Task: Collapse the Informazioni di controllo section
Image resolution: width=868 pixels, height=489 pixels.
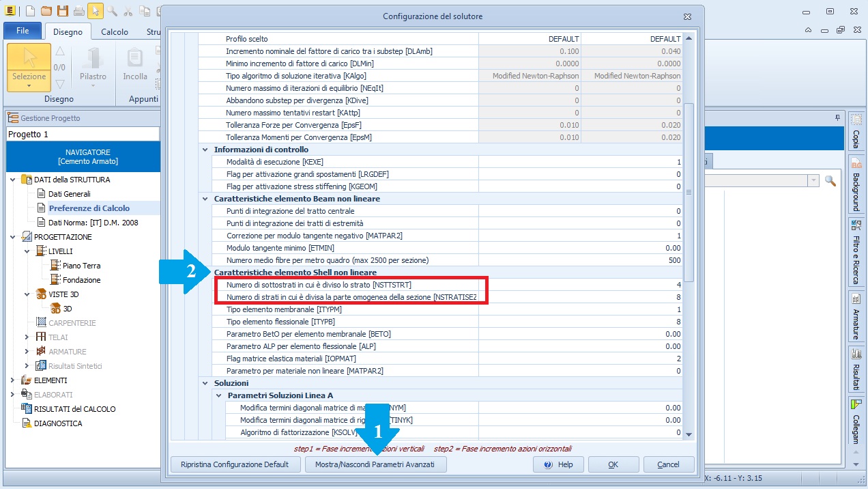Action: click(x=205, y=150)
